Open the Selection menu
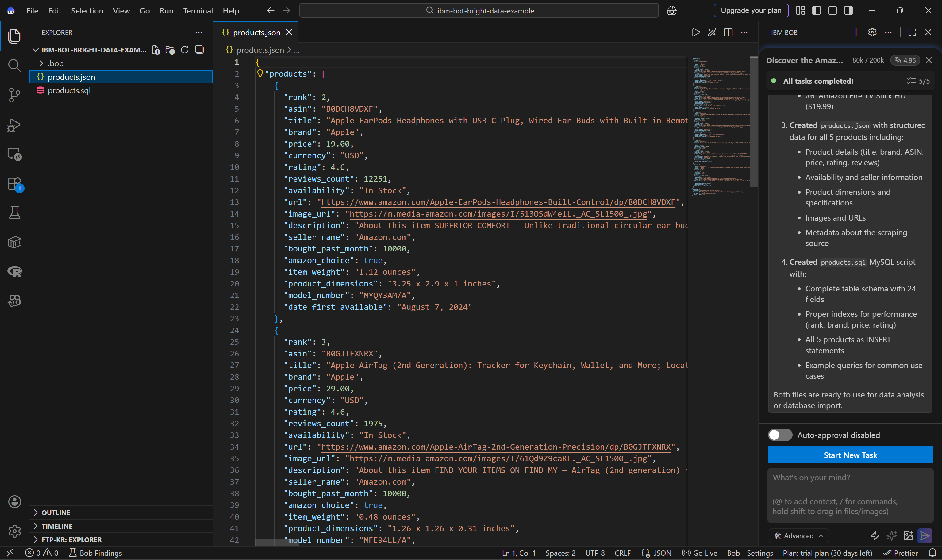 pos(87,10)
